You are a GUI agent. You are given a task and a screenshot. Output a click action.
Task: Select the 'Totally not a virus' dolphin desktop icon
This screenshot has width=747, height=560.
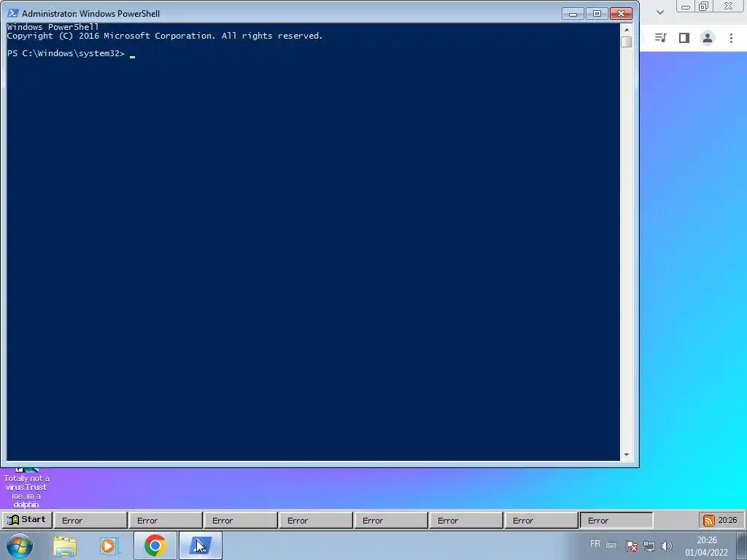(x=26, y=489)
